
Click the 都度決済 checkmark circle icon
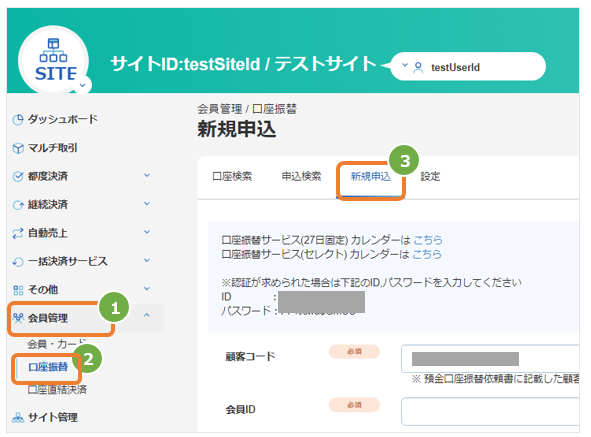[x=18, y=176]
